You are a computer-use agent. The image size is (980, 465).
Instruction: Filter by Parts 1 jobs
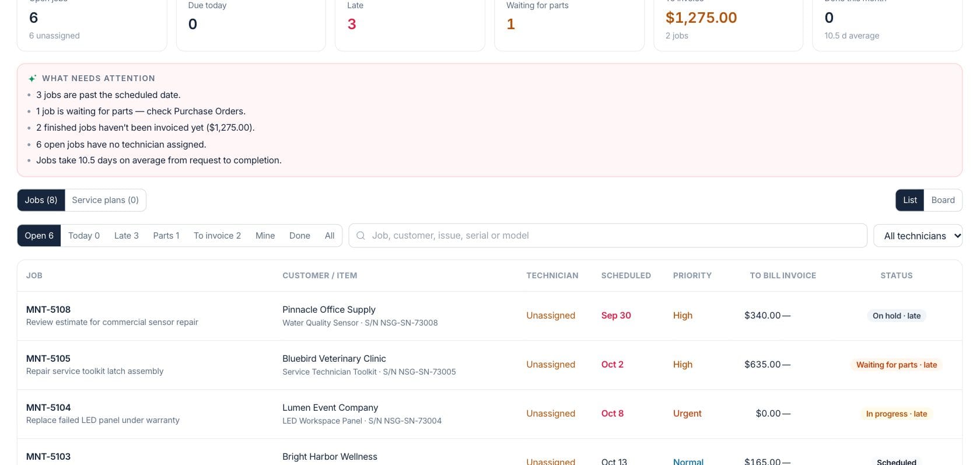click(x=166, y=236)
